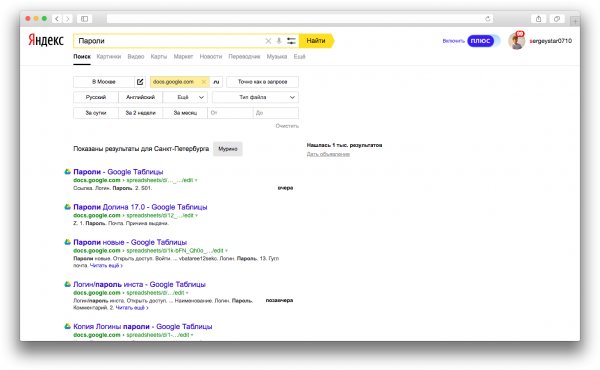This screenshot has height=370, width=600.
Task: Expand the Ещё languages dropdown
Action: [185, 97]
